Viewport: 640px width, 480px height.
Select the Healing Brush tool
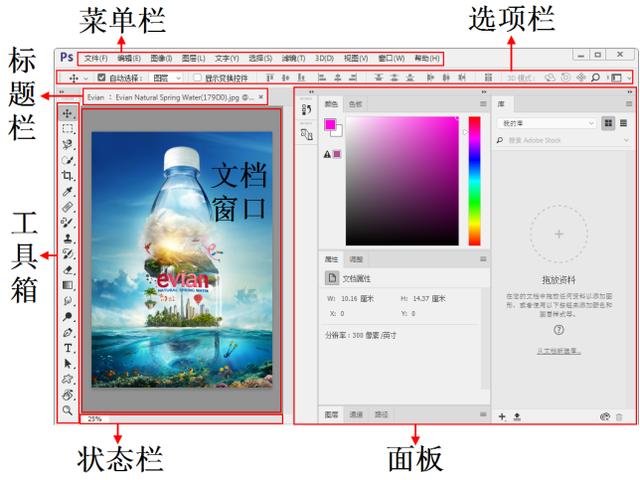(x=67, y=207)
